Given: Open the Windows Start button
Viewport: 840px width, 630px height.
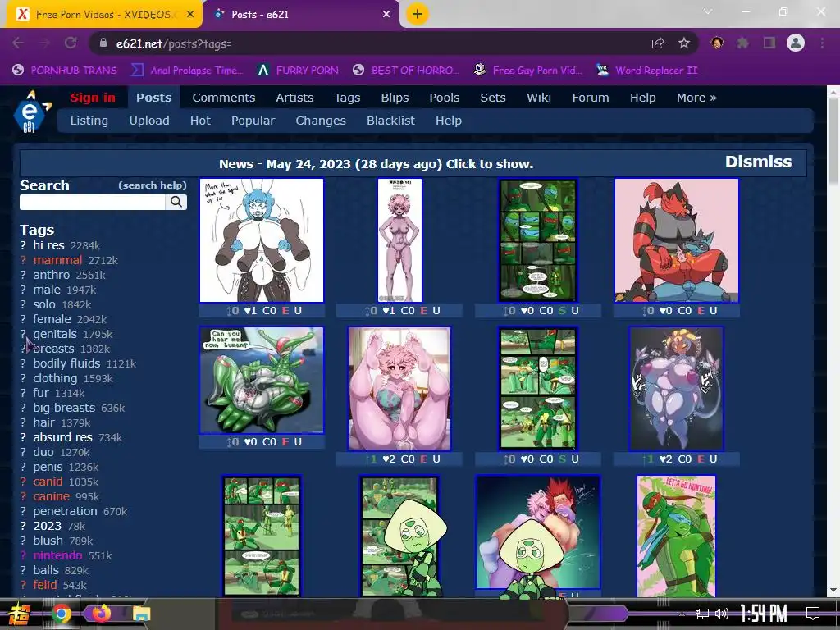Looking at the screenshot, I should click(20, 614).
